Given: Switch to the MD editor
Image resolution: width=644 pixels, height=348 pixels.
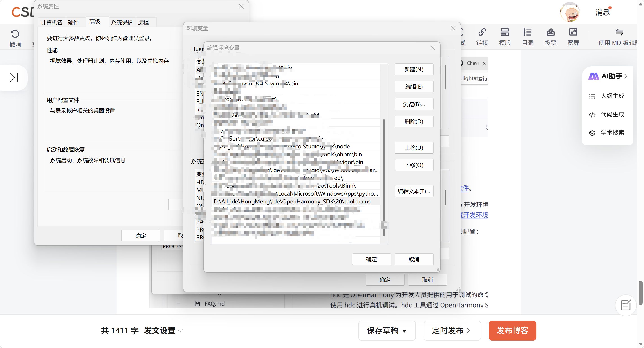Looking at the screenshot, I should pos(619,33).
